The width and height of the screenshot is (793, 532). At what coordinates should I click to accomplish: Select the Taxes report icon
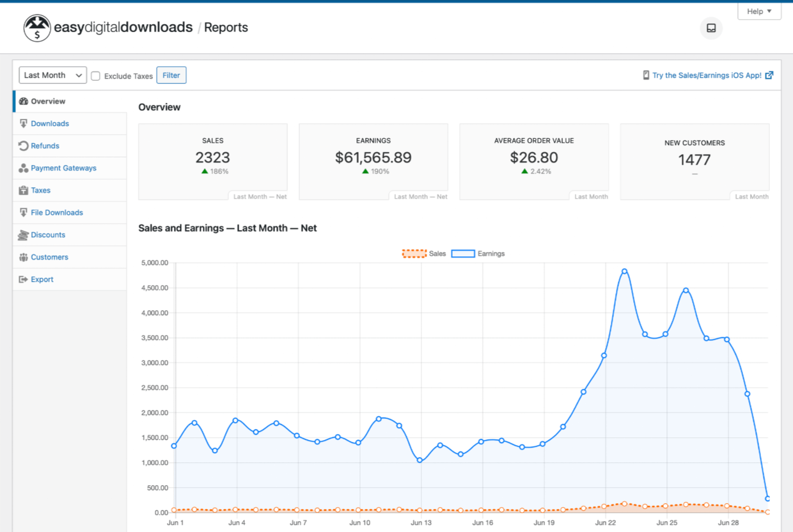[x=23, y=190]
